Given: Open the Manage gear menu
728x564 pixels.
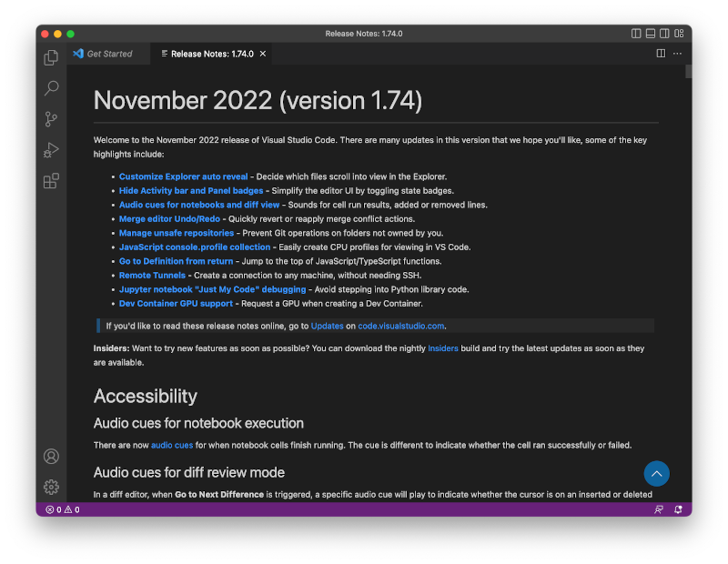Looking at the screenshot, I should click(51, 487).
